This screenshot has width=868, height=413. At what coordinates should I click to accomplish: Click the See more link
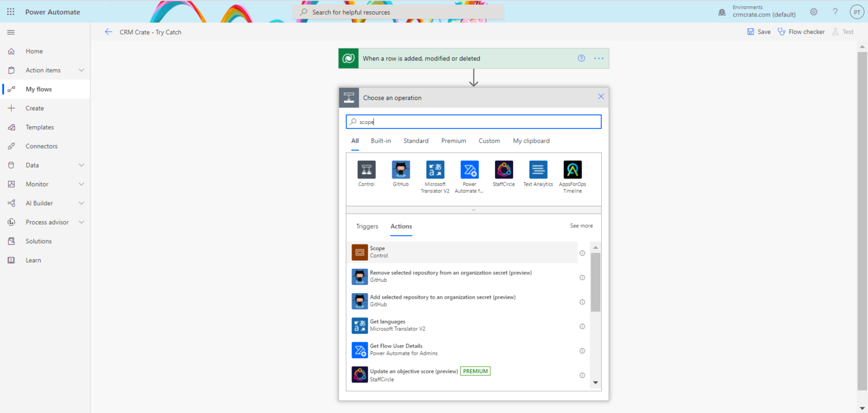[581, 226]
